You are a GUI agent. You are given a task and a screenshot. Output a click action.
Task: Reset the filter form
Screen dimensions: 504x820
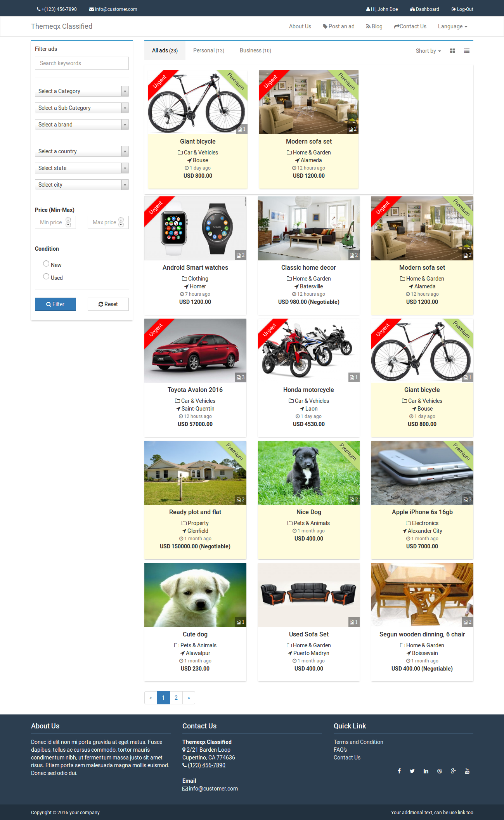click(108, 304)
